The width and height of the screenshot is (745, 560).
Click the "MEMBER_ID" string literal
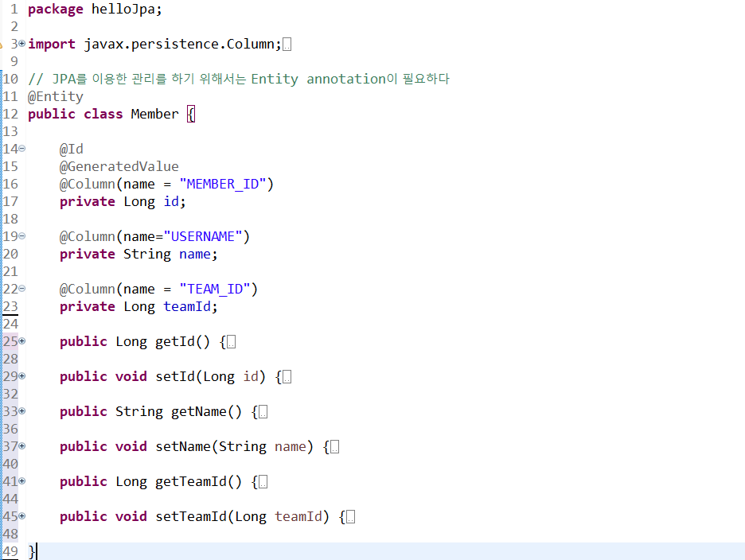click(222, 184)
